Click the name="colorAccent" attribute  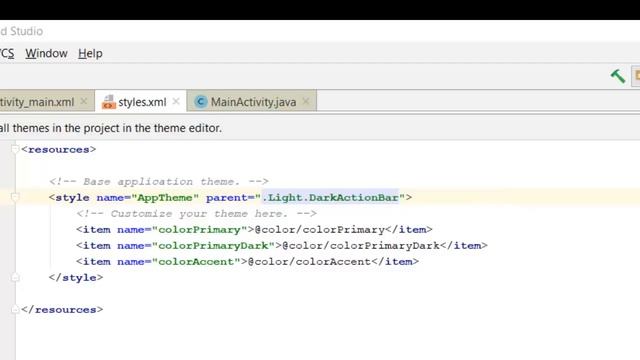[x=179, y=262]
